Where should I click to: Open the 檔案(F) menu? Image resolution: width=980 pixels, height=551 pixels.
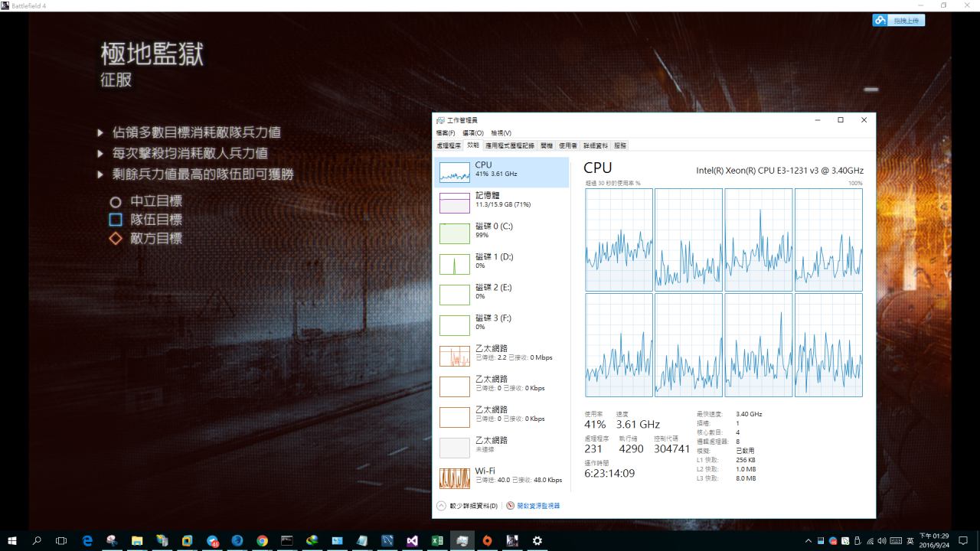pyautogui.click(x=446, y=133)
